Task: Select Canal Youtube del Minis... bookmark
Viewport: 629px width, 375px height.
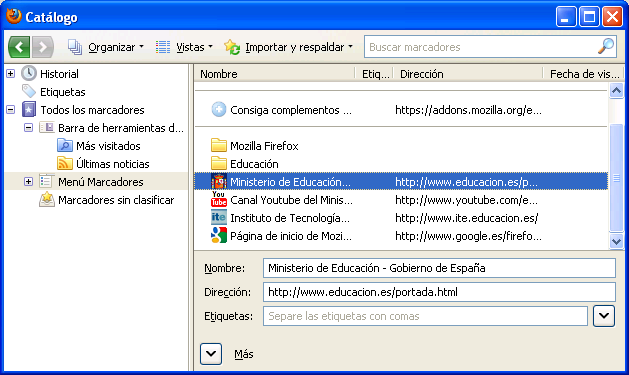Action: click(401, 200)
